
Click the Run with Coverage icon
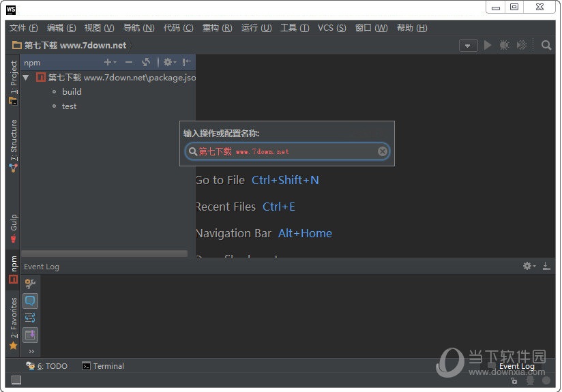522,45
